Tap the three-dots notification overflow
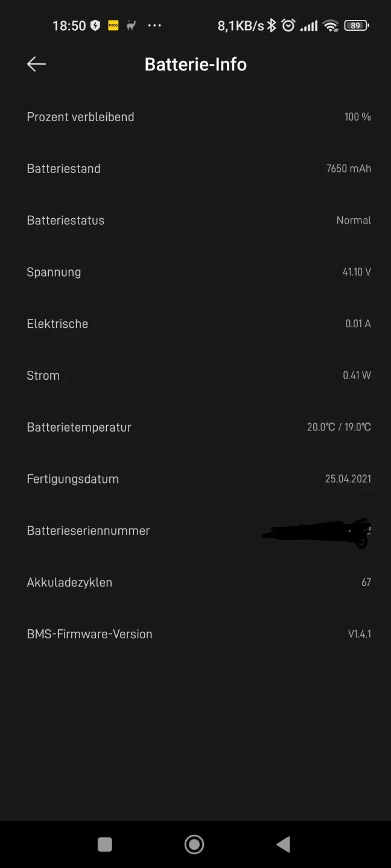Screen dimensions: 391x868 point(154,25)
